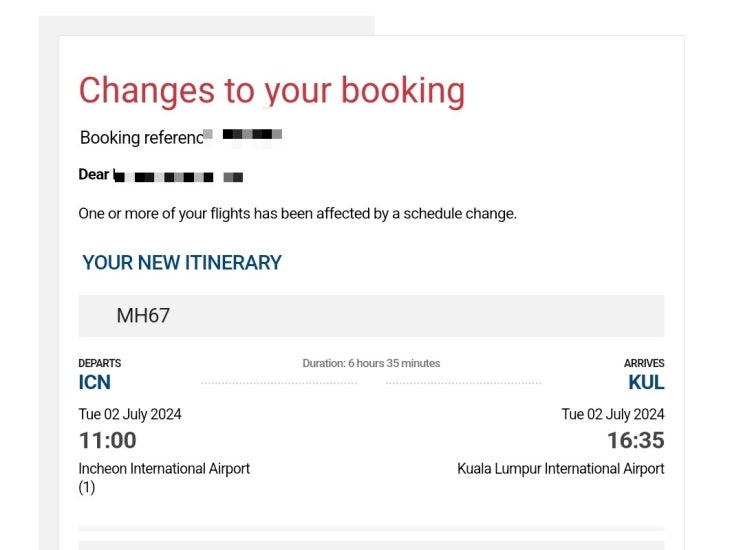Viewport: 743px width, 550px height.
Task: Click the terminal number (1) below Incheon
Action: [87, 487]
